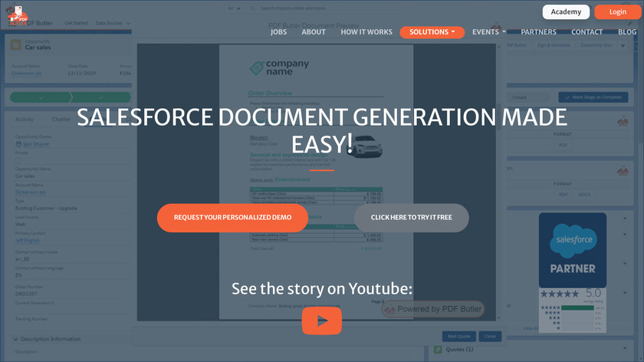Expand the Quotes section dropdown arrow
Screen dimensions: 644x362
625,348
